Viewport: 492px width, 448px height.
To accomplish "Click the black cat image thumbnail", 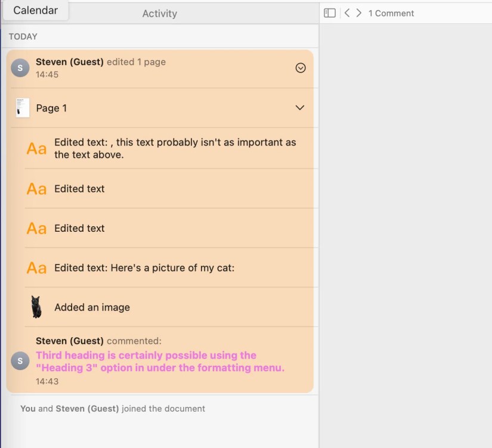I will (x=36, y=307).
